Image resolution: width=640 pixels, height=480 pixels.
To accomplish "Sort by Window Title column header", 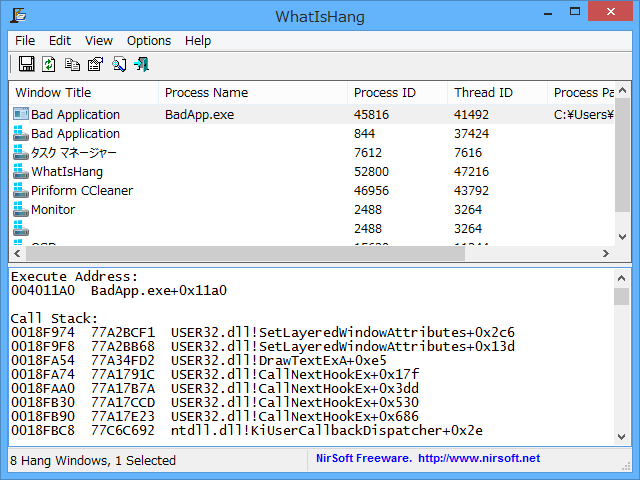I will 84,93.
